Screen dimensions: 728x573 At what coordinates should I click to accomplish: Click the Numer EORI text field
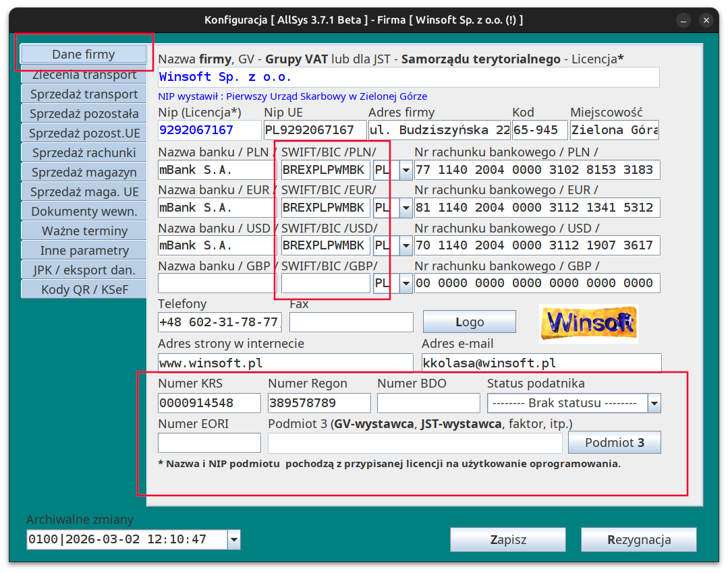point(209,443)
